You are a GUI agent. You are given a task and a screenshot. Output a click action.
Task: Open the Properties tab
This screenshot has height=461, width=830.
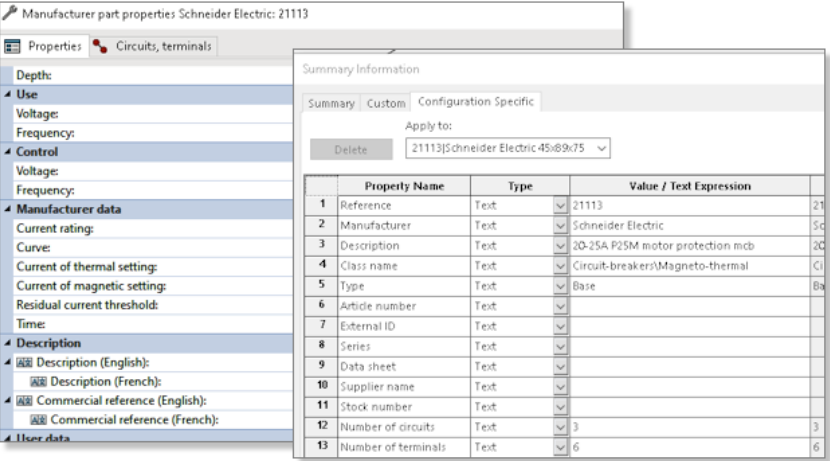[44, 47]
